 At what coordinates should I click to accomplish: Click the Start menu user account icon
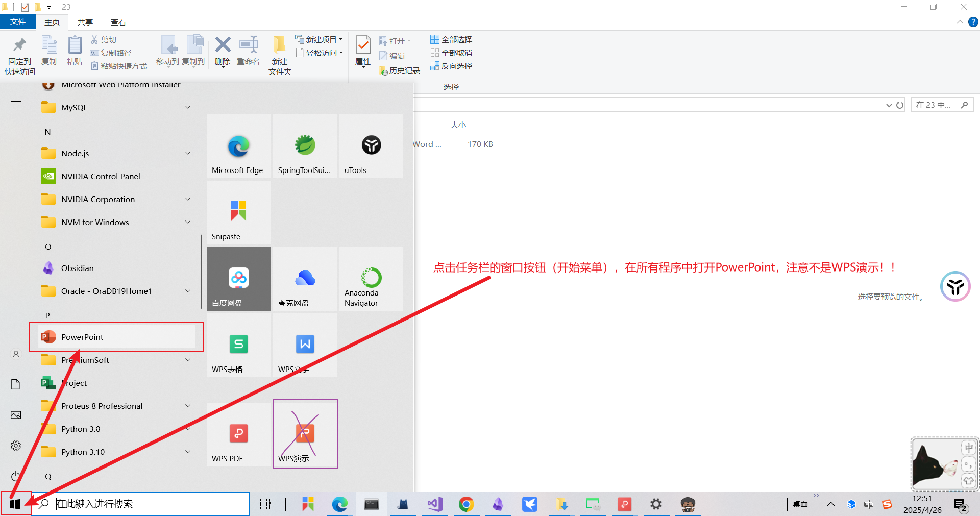coord(16,354)
